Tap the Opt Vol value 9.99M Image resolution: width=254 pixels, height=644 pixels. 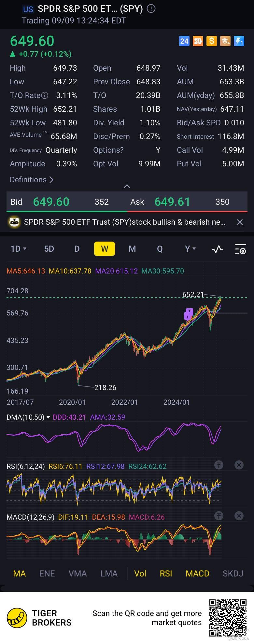point(149,164)
